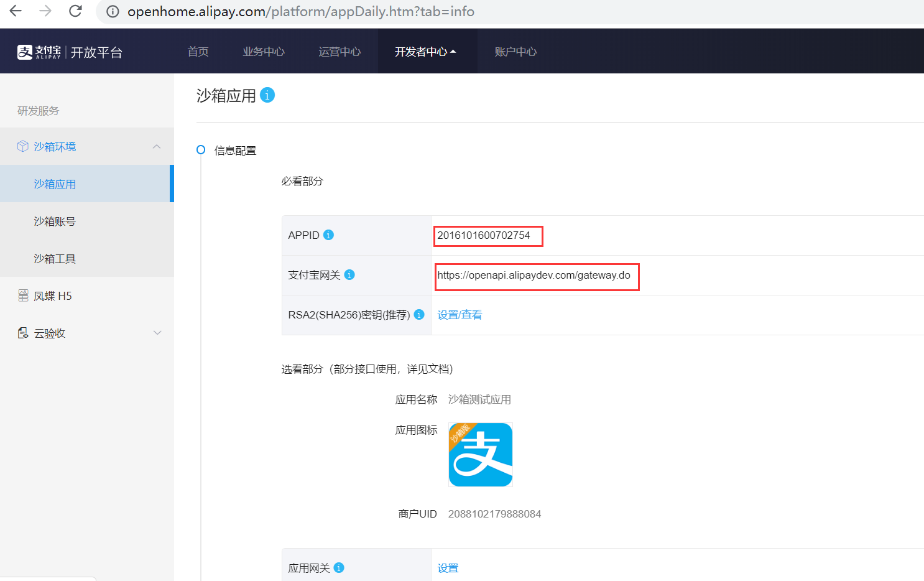Click the RSA2(SHA256)密钥(推荐) label
Image resolution: width=924 pixels, height=581 pixels.
pyautogui.click(x=349, y=315)
